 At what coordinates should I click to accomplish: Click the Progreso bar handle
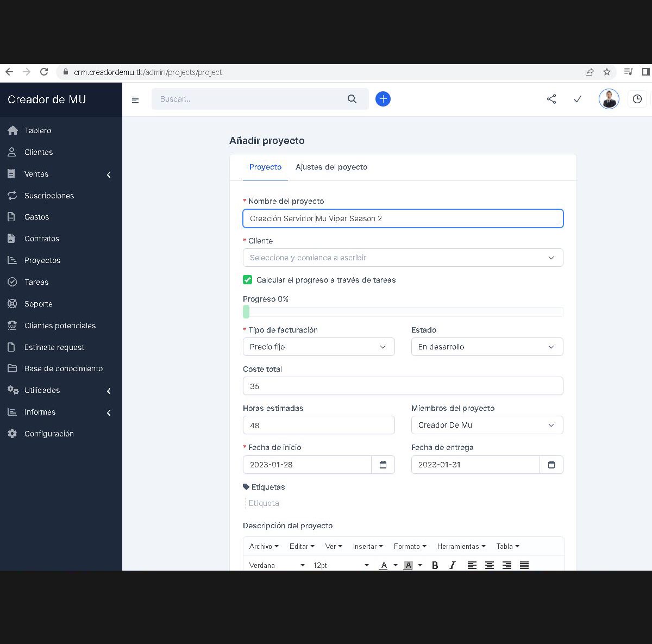(246, 312)
